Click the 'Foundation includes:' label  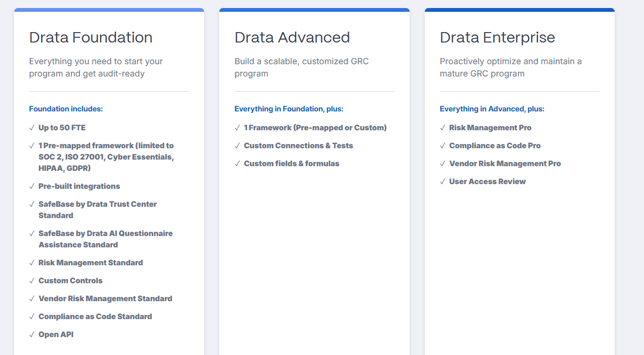pos(66,109)
